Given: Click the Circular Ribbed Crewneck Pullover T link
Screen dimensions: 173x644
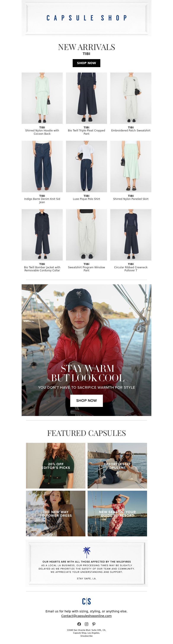Looking at the screenshot, I should pyautogui.click(x=131, y=269).
